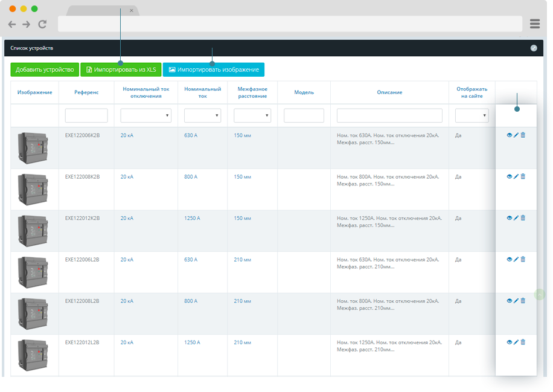Screen dimensions: 553x392
Task: Click 630 А link in row EXE122006K2B
Action: click(191, 135)
